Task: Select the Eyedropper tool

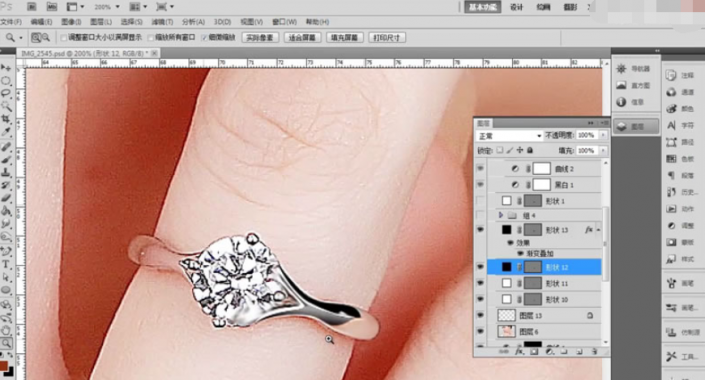Action: tap(6, 131)
